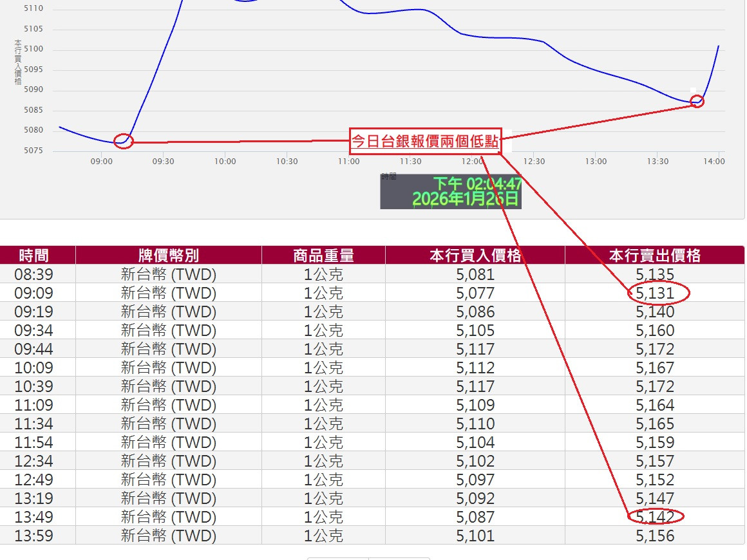This screenshot has height=560, width=747.
Task: Click the 牌價幣別 column header
Action: pyautogui.click(x=169, y=256)
